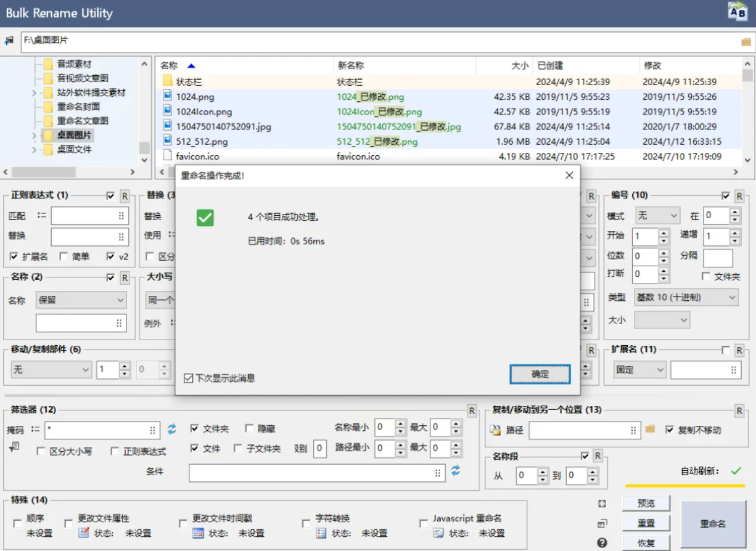The height and width of the screenshot is (551, 756).
Task: Click the change file timestamps calendar icon
Action: tap(198, 533)
